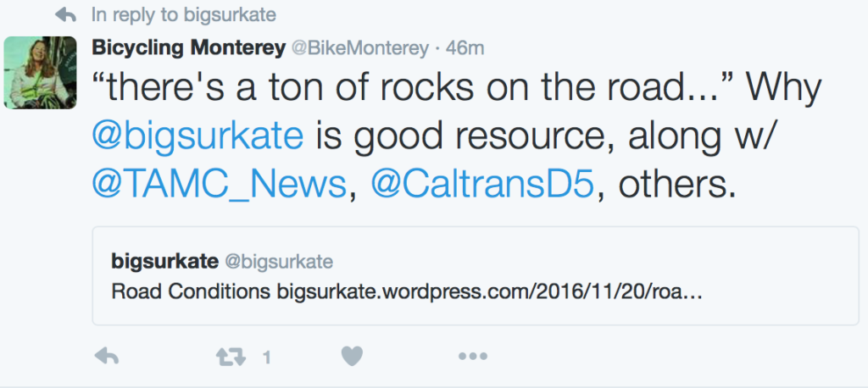Screen dimensions: 868x388
Task: Click the @bigsurkate mention in the tweet
Action: (x=198, y=136)
